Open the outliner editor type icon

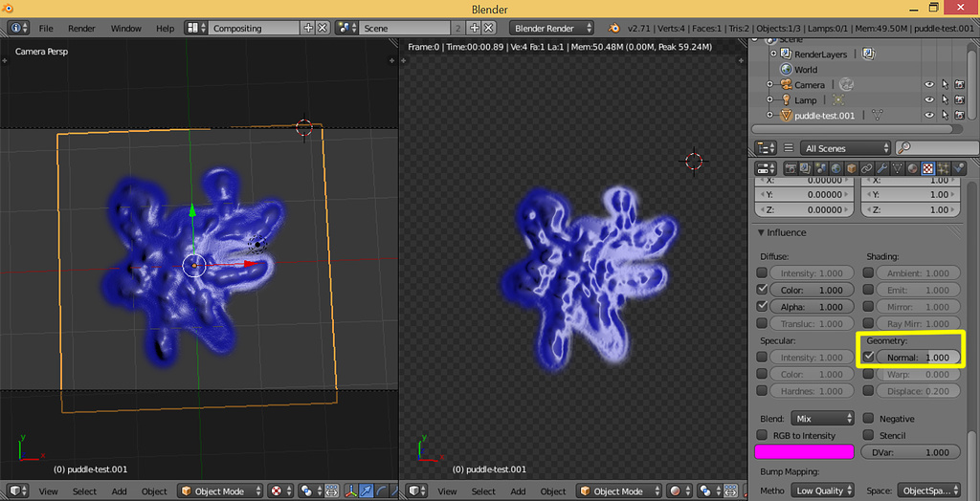click(x=767, y=148)
